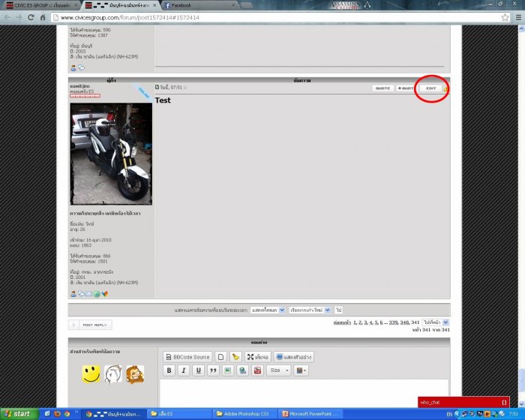
Task: Click the report warning icon next to EDIT
Action: pyautogui.click(x=445, y=89)
